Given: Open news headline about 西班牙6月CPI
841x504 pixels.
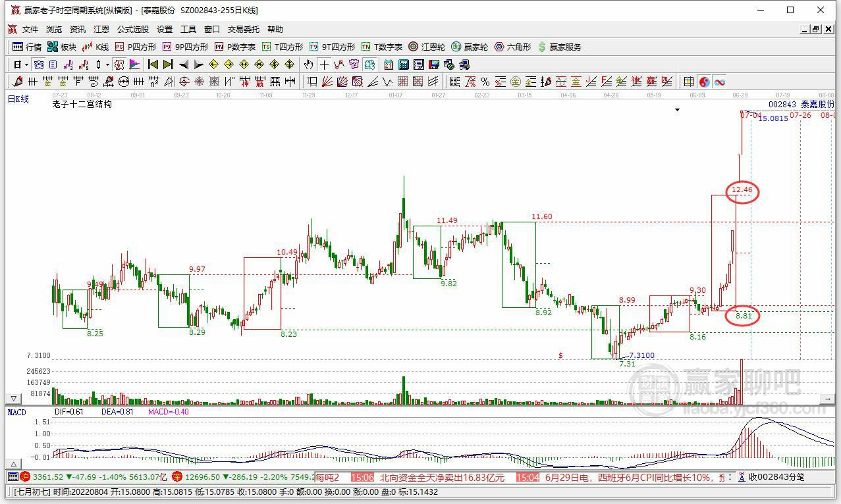Looking at the screenshot, I should [x=635, y=477].
